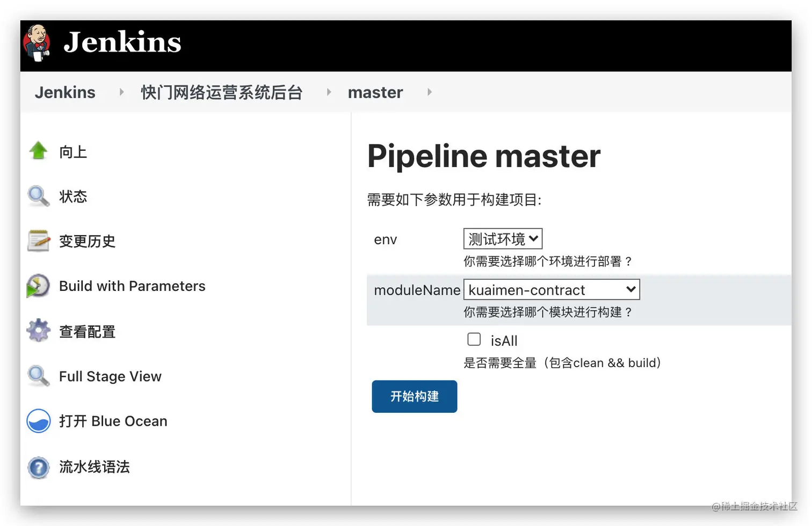Click the Jenkins butler logo icon
812x526 pixels.
pyautogui.click(x=37, y=43)
